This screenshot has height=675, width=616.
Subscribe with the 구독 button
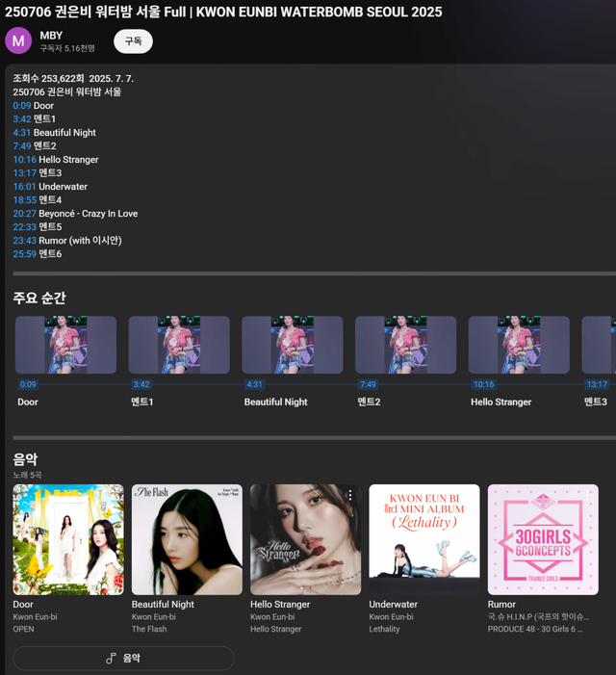[133, 41]
